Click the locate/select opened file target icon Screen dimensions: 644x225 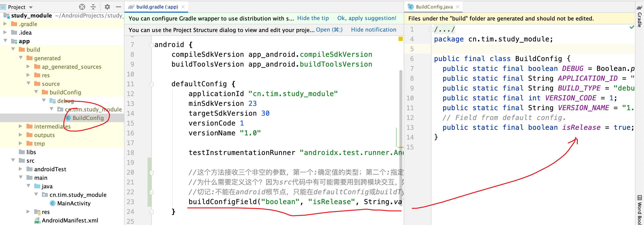pyautogui.click(x=82, y=7)
